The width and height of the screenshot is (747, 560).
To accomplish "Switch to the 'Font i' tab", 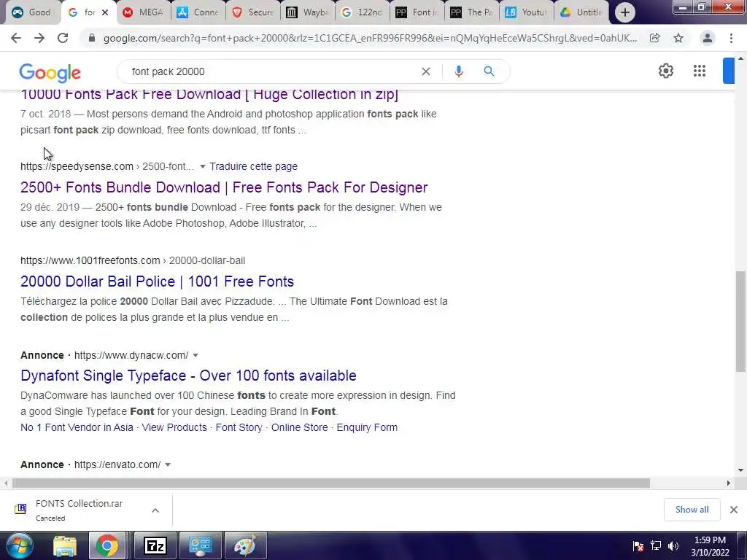I will tap(417, 12).
